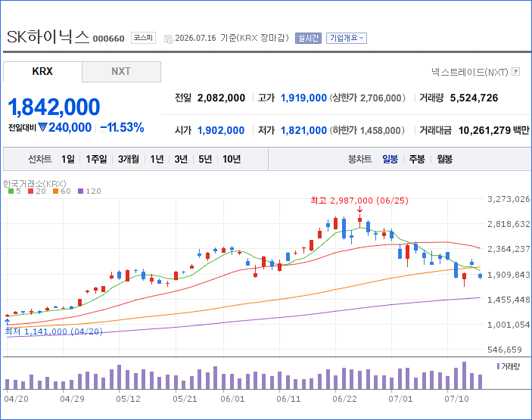Click the 05/12 date axis label
532x420 pixels.
[128, 399]
